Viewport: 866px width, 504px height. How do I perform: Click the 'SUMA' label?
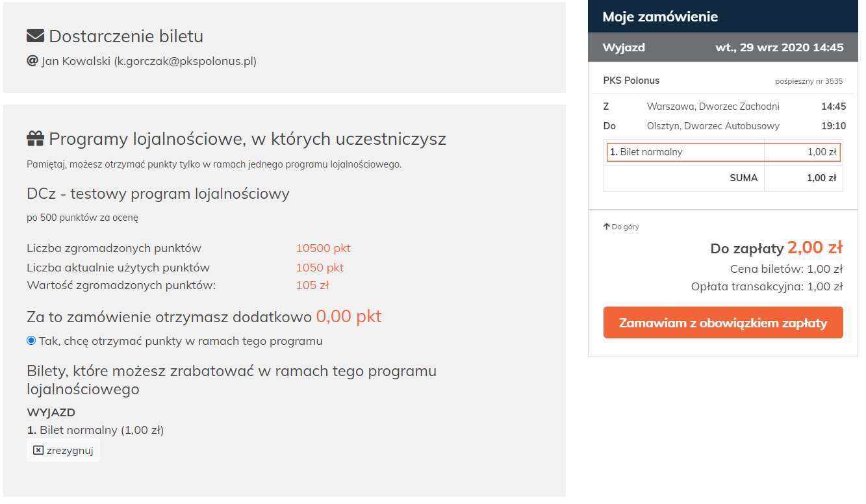(x=744, y=178)
